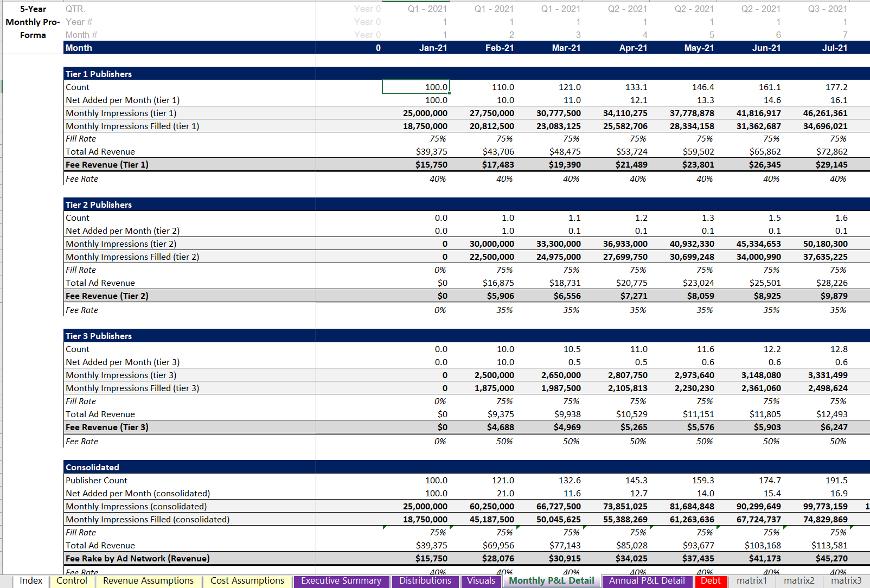The height and width of the screenshot is (588, 870).
Task: Click the Fee Revenue (Tier 2) row label
Action: (107, 296)
